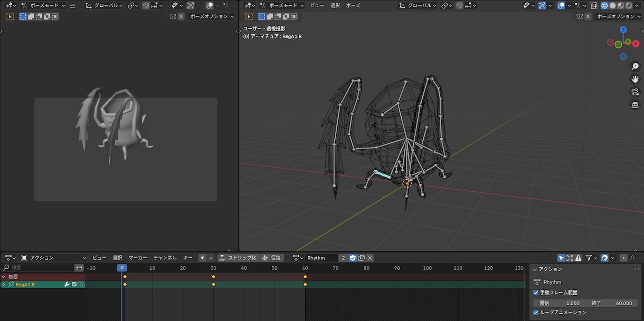Select material preview shading in right viewport
The width and height of the screenshot is (644, 321).
coord(620,6)
